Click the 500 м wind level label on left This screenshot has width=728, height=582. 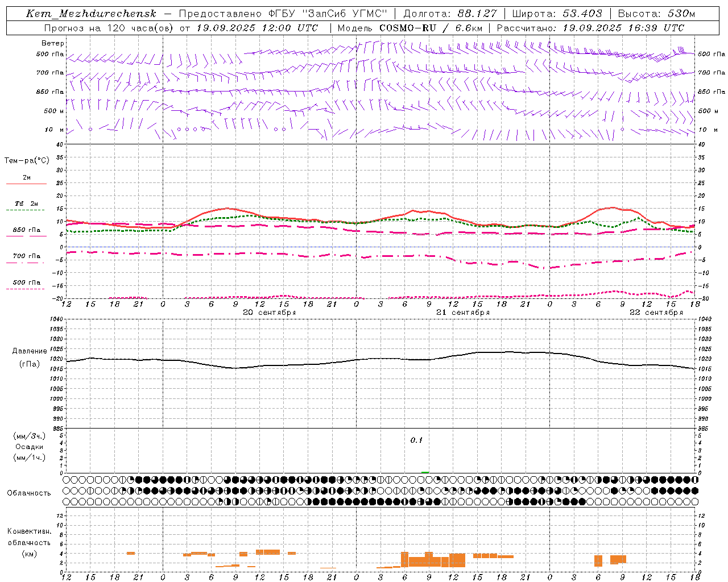(54, 111)
